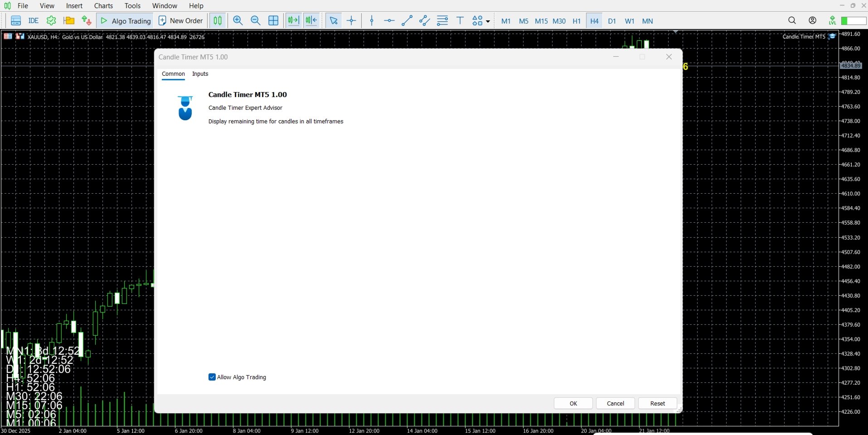The height and width of the screenshot is (435, 868).
Task: Select the text label tool
Action: 460,21
